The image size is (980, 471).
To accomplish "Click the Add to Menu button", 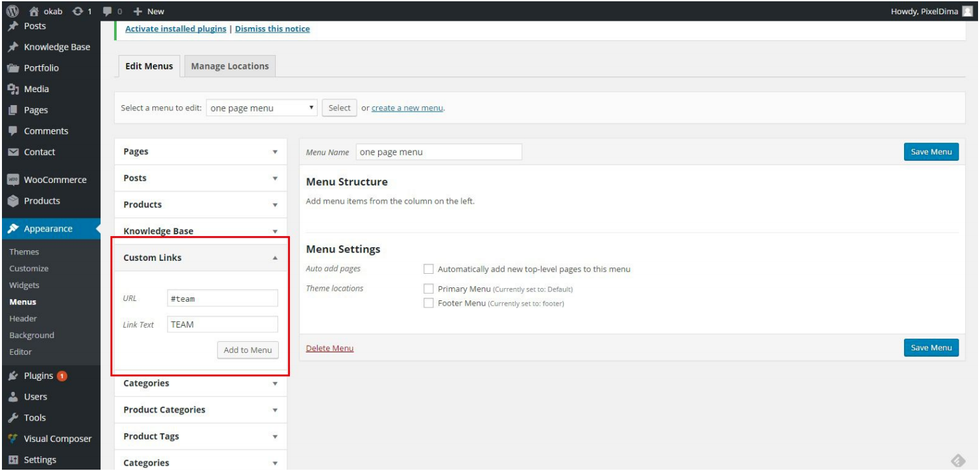I will click(x=247, y=350).
